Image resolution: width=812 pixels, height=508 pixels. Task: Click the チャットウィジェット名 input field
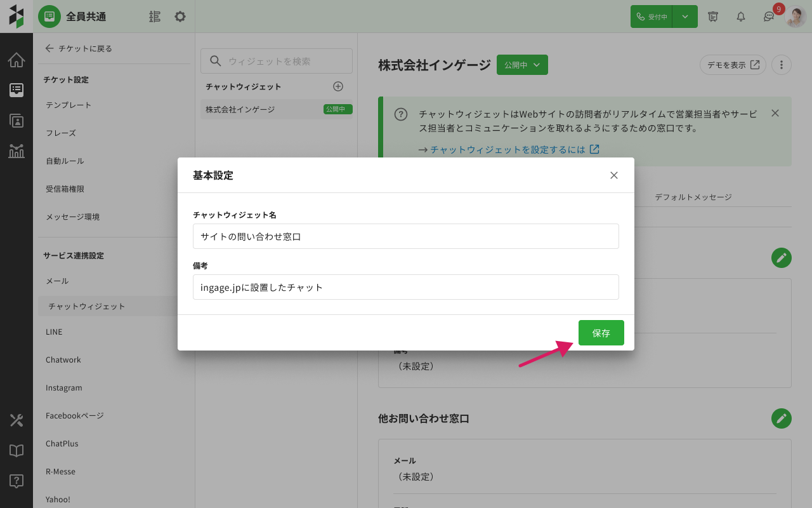[x=405, y=236]
